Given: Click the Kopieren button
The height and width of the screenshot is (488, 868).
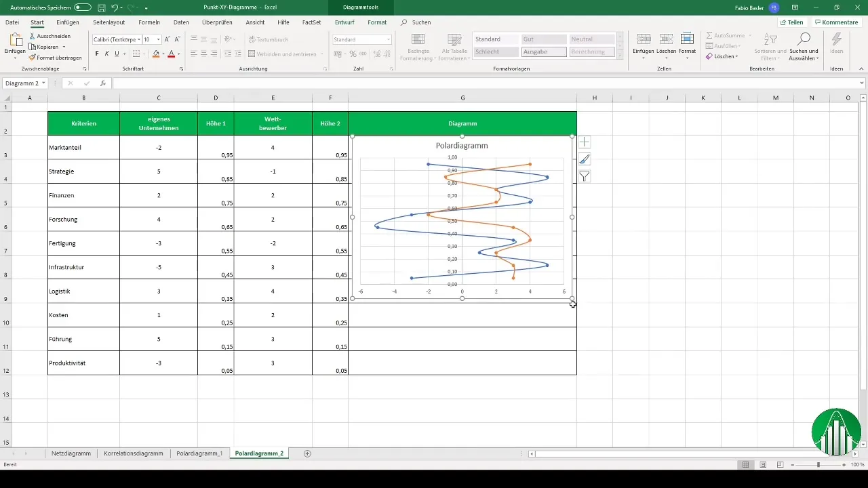Looking at the screenshot, I should point(43,47).
